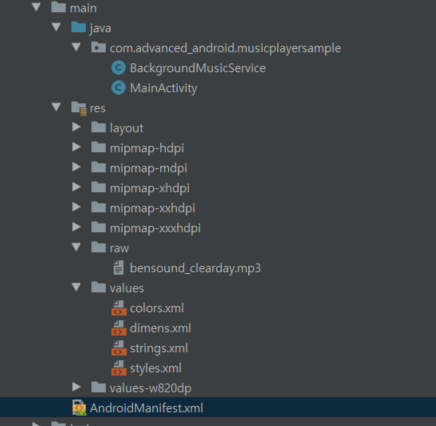
Task: Select the values folder name
Action: 127,288
